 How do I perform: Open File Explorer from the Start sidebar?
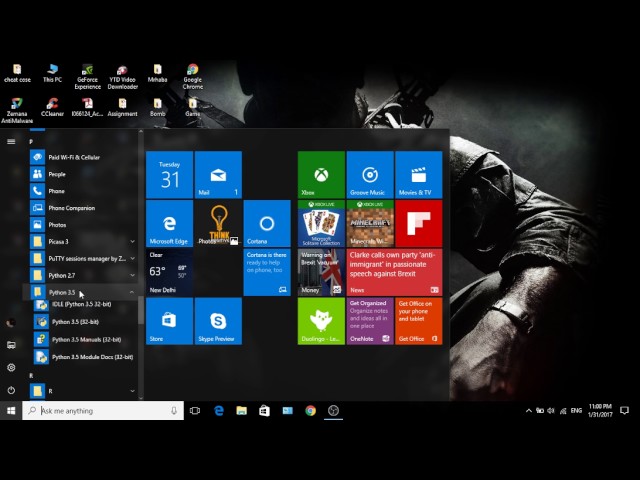(x=11, y=345)
